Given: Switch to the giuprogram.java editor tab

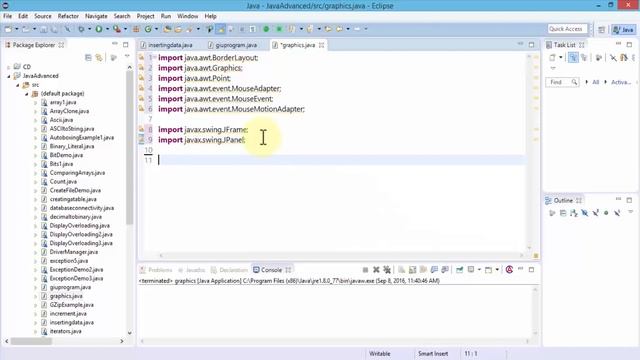Looking at the screenshot, I should coord(233,45).
